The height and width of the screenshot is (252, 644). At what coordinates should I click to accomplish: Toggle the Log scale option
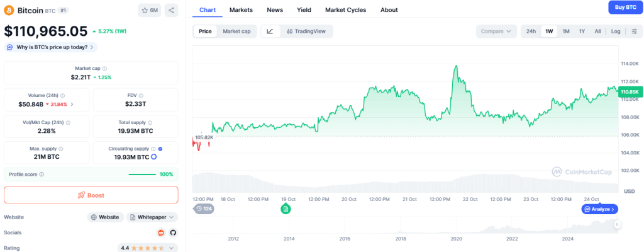click(615, 31)
